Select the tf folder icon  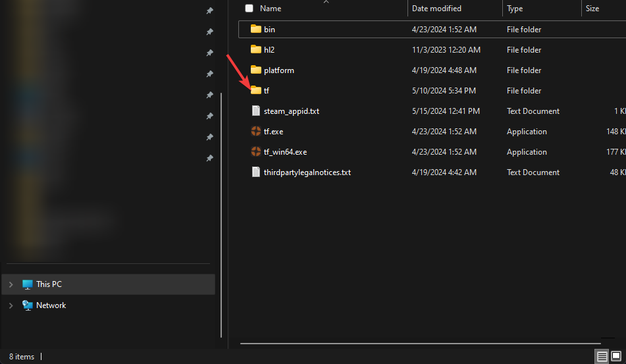point(256,91)
